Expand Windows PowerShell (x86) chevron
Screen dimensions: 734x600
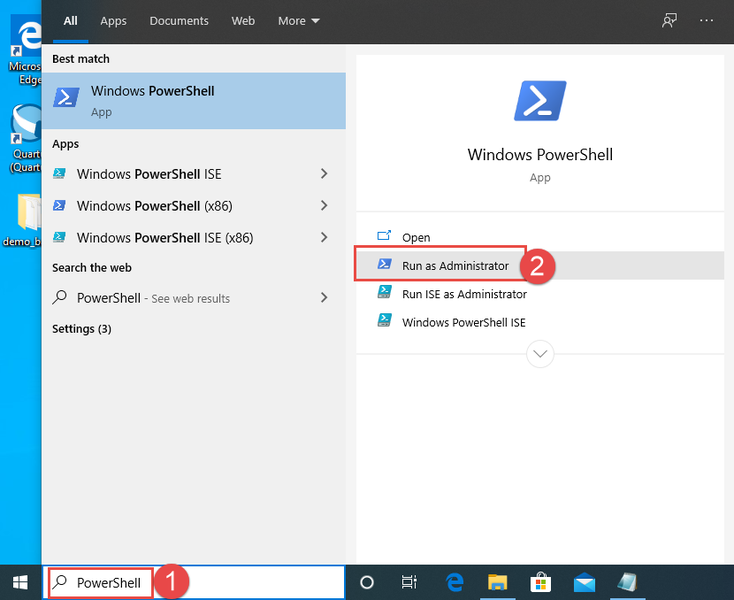click(324, 205)
